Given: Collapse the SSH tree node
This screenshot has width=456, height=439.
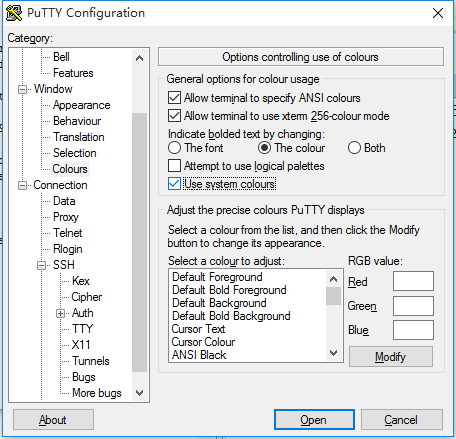Looking at the screenshot, I should click(42, 265).
